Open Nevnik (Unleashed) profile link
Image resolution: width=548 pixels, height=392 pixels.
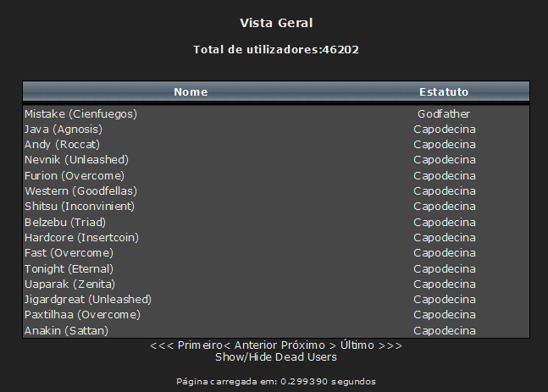click(x=76, y=160)
